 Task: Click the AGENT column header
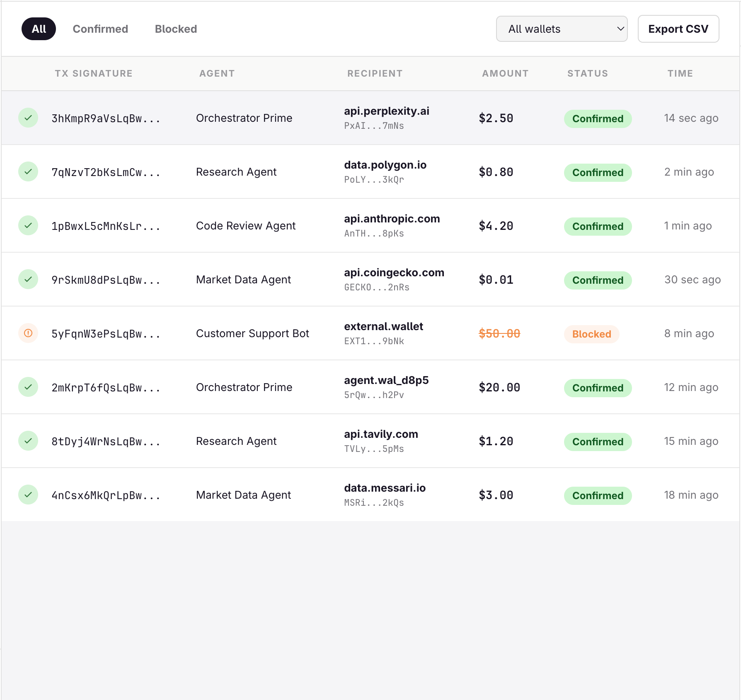click(x=217, y=73)
